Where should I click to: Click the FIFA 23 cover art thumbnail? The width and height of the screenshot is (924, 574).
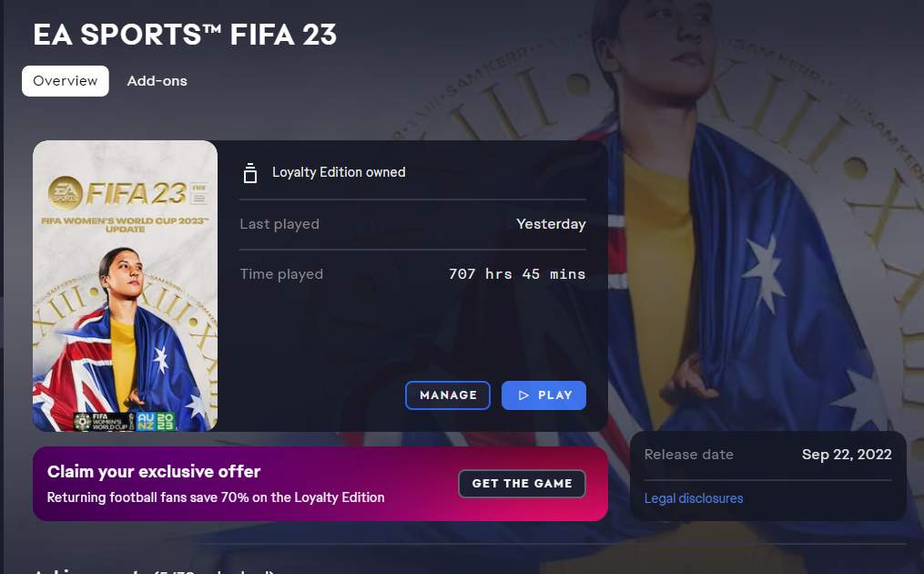[x=125, y=286]
